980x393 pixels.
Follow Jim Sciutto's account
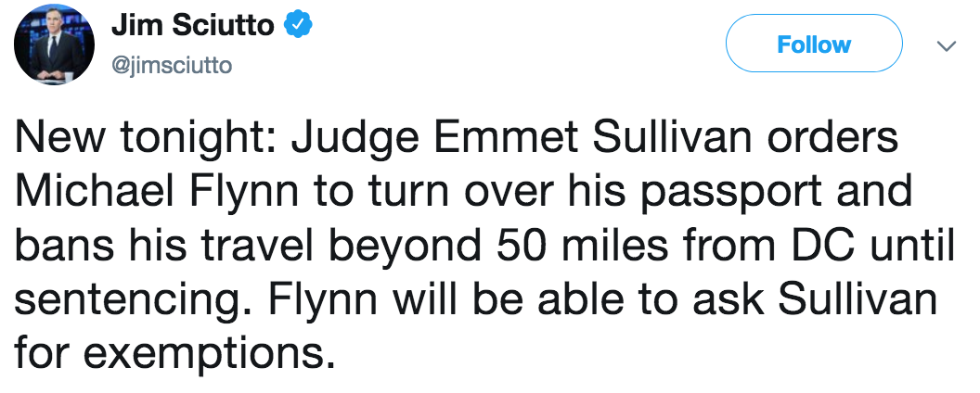coord(814,44)
